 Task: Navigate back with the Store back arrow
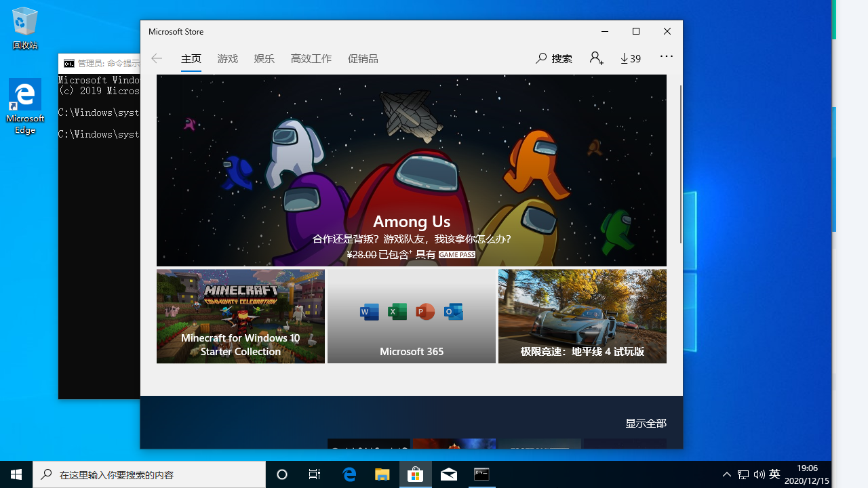(x=156, y=58)
